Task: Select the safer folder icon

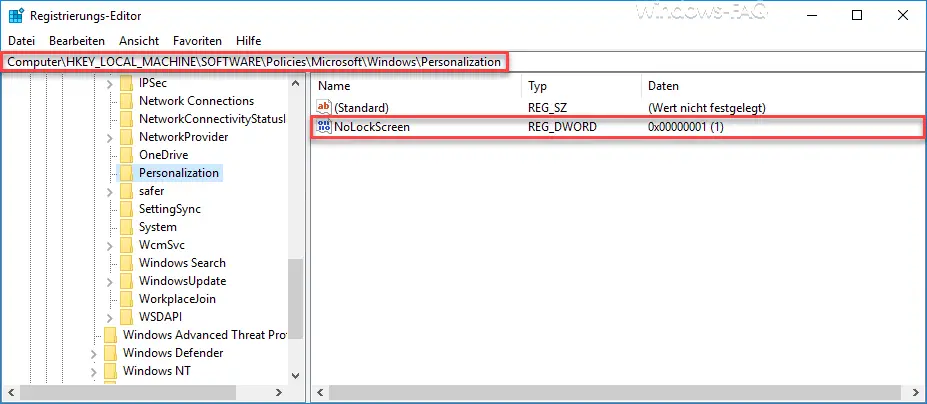Action: (126, 191)
